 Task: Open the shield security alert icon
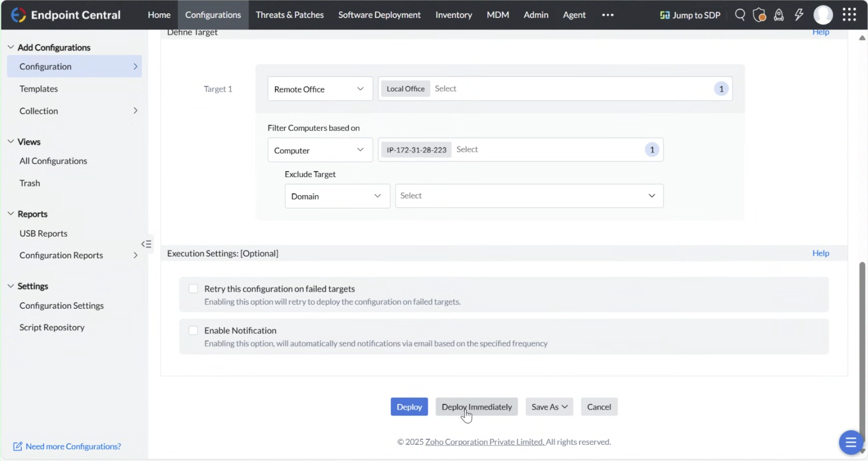pyautogui.click(x=759, y=15)
